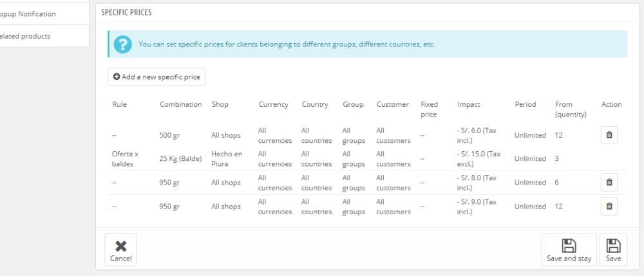Click the Group column header
This screenshot has width=644, height=276.
pos(353,105)
